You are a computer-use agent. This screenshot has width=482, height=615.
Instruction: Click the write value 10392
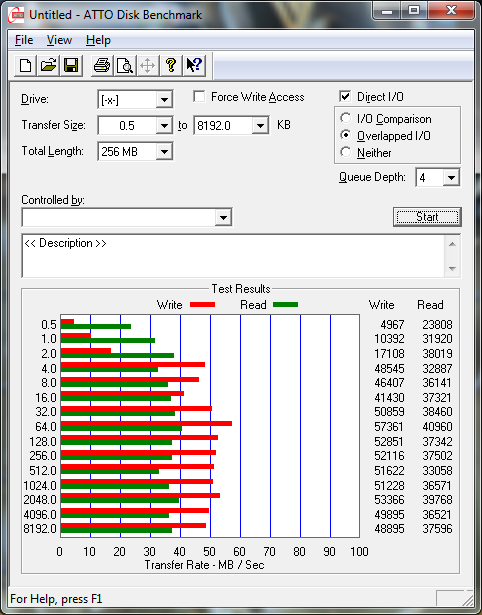(x=389, y=338)
